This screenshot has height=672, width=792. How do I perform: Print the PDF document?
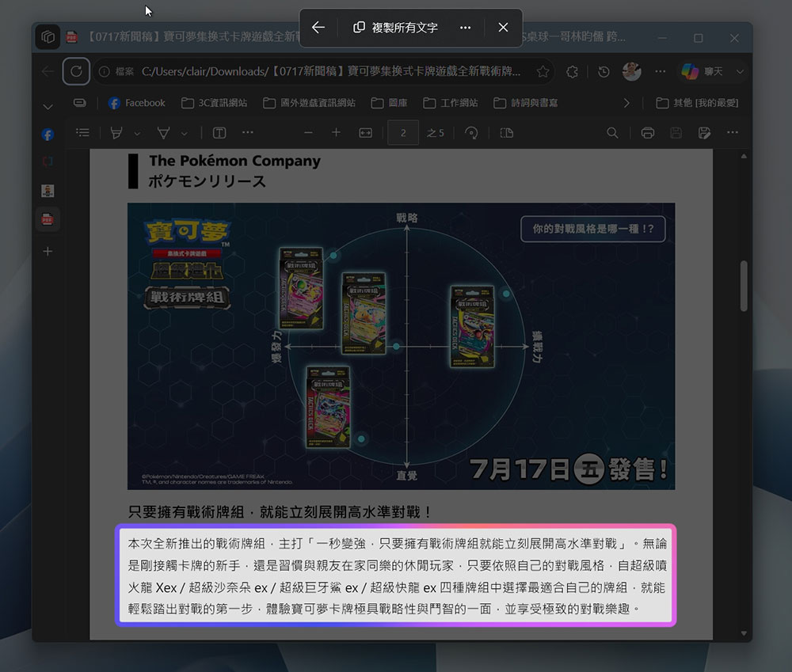pyautogui.click(x=648, y=133)
